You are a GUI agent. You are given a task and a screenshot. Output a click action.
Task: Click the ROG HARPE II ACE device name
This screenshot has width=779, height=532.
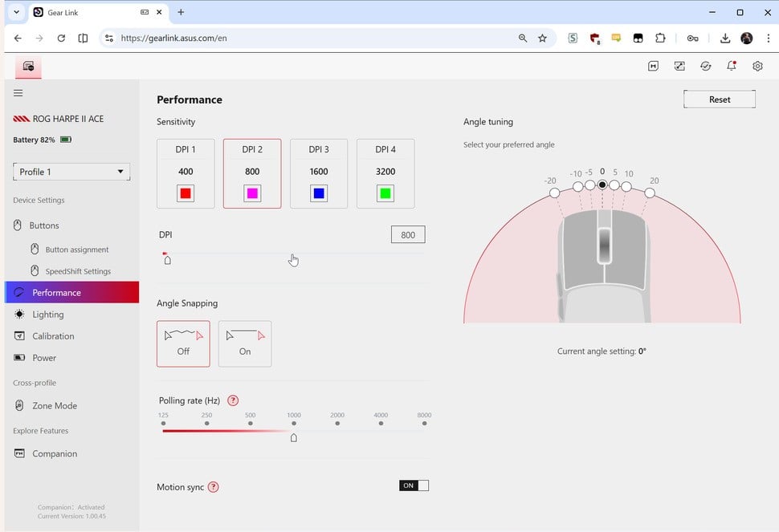(68, 119)
